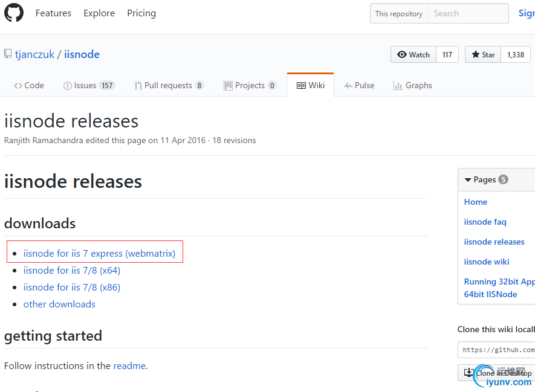View the 1,338 stargazers count
The width and height of the screenshot is (535, 392).
click(x=516, y=54)
